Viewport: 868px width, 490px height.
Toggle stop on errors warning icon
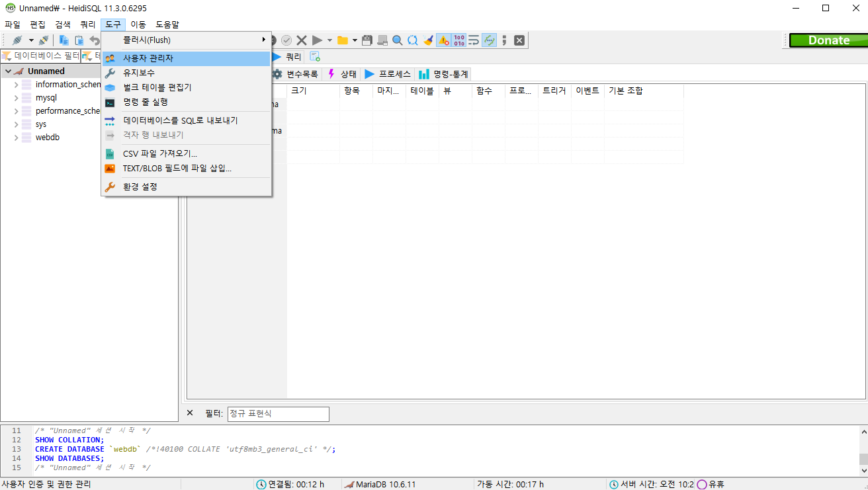click(x=443, y=40)
